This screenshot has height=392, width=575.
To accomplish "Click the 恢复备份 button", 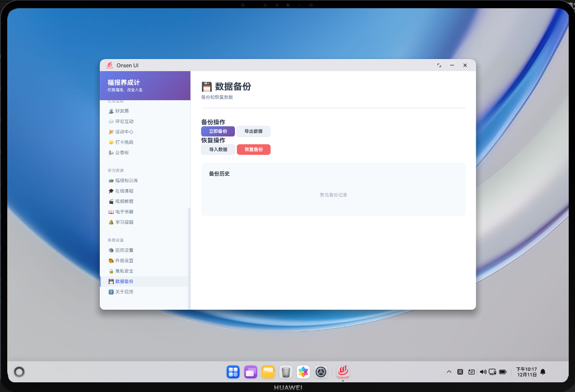I will 253,149.
